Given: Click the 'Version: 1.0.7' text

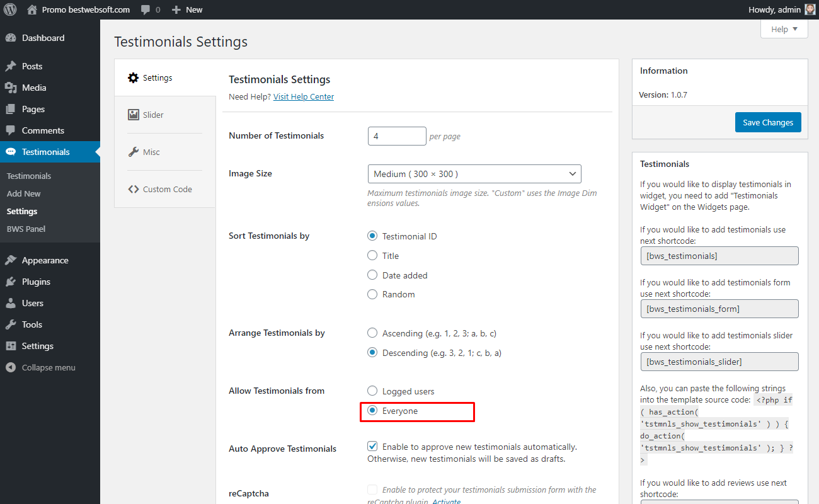Looking at the screenshot, I should pos(663,94).
